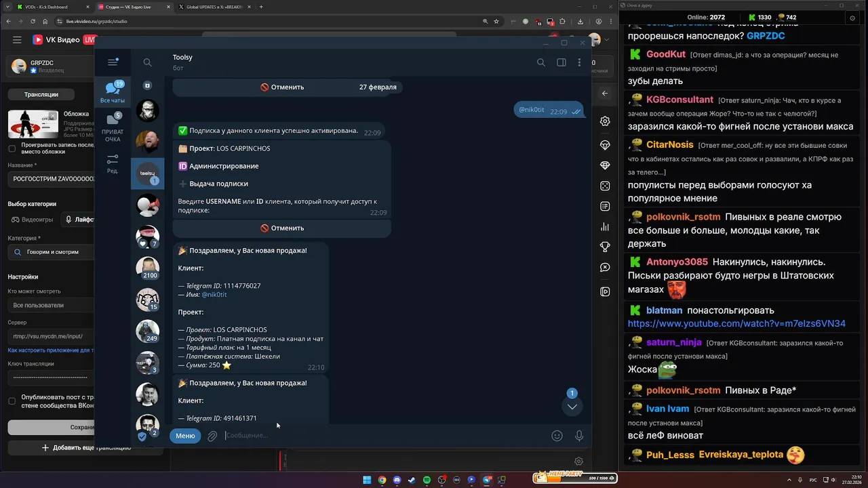Image resolution: width=868 pixels, height=488 pixels.
Task: Click username "KGBconsultant" in chat
Action: click(x=679, y=100)
